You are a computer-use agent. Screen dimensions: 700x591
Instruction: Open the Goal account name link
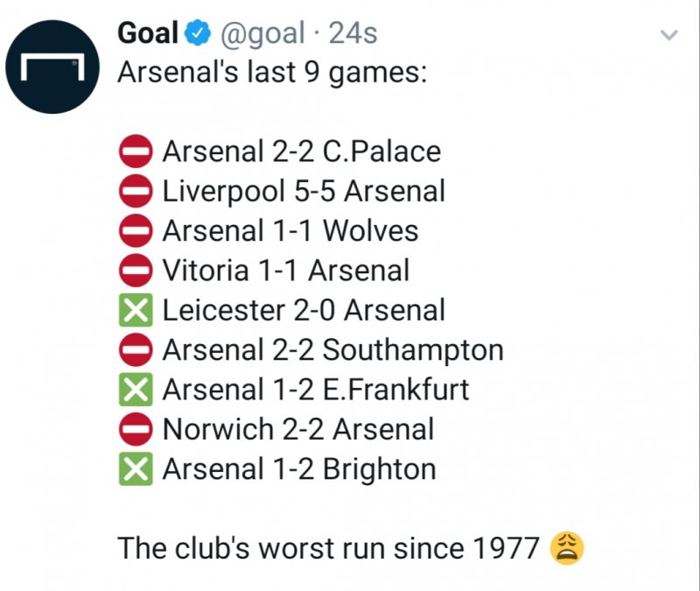(x=148, y=33)
